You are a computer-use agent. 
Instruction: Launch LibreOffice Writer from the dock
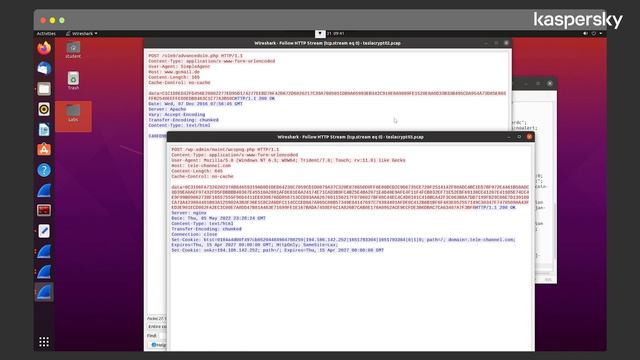click(x=44, y=129)
